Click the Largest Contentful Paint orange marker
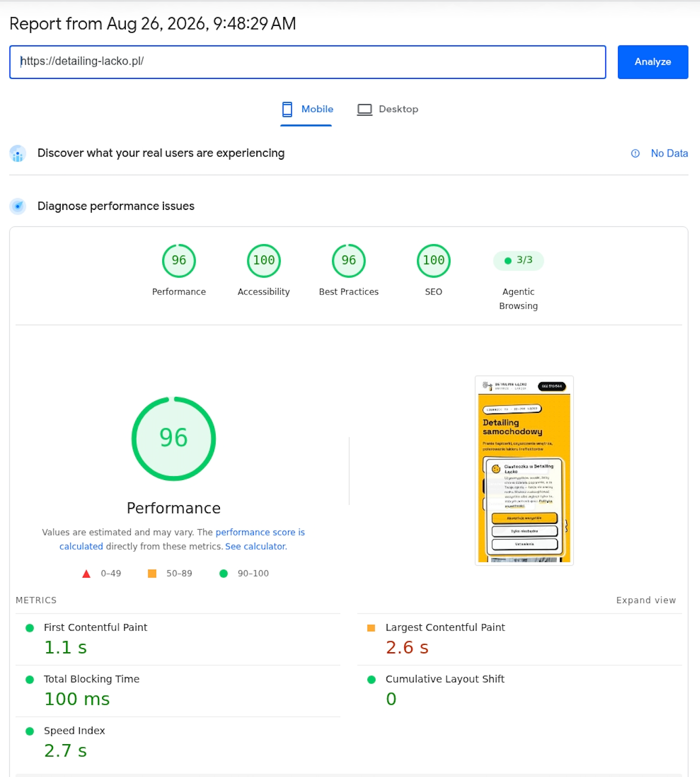This screenshot has width=700, height=777. 371,628
